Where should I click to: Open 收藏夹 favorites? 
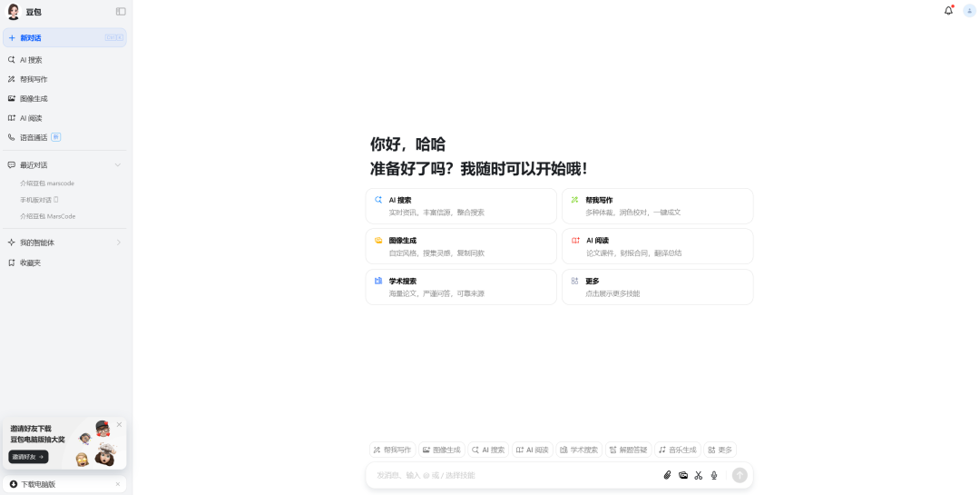click(x=65, y=262)
